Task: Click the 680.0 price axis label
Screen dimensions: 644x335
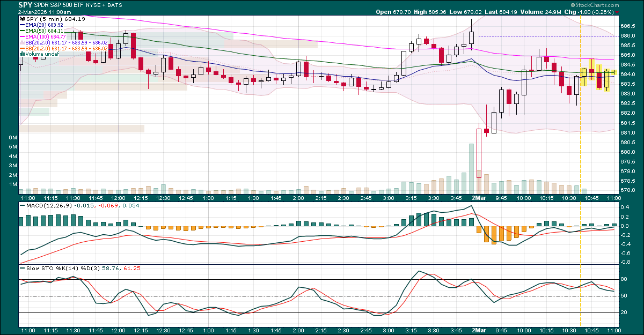Action: coord(628,152)
